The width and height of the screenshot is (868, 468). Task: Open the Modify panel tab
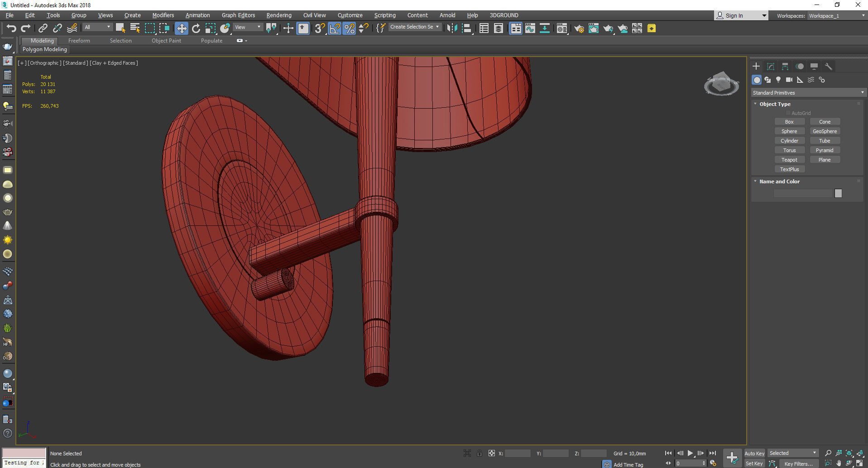point(770,67)
